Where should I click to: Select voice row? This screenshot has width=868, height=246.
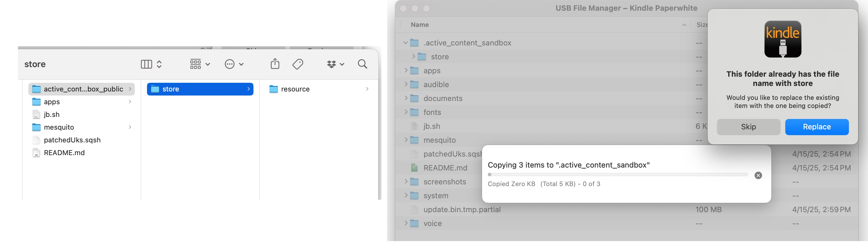click(627, 223)
